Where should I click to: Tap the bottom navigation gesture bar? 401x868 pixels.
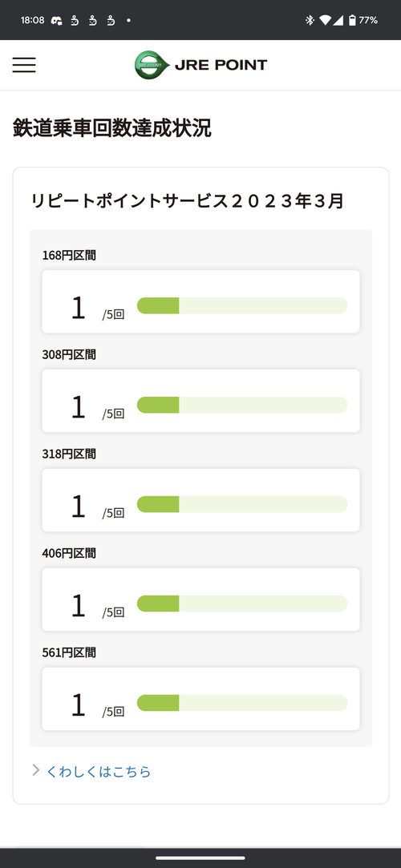pyautogui.click(x=200, y=858)
